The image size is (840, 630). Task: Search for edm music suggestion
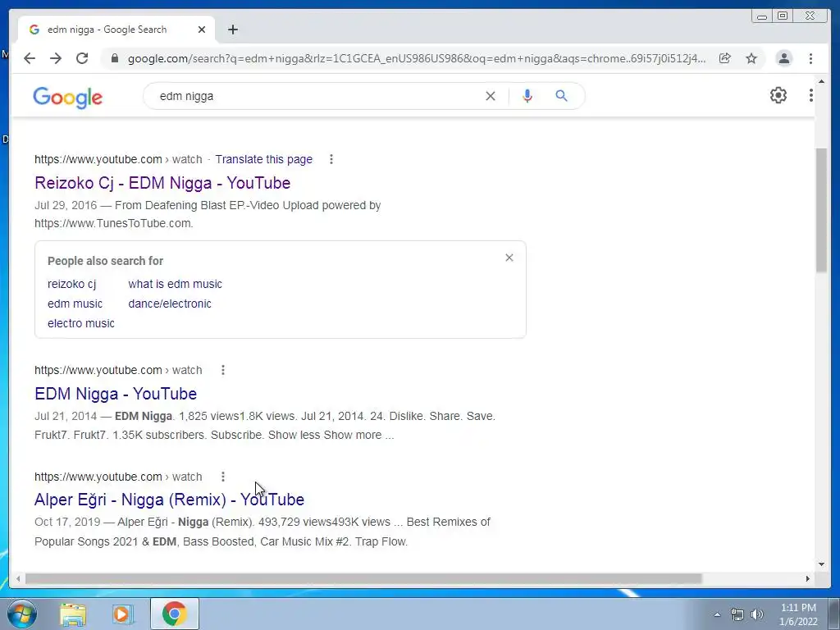pyautogui.click(x=75, y=304)
